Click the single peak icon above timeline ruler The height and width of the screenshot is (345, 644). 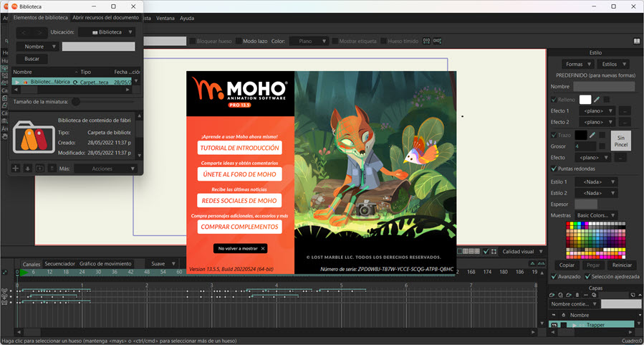tap(532, 263)
